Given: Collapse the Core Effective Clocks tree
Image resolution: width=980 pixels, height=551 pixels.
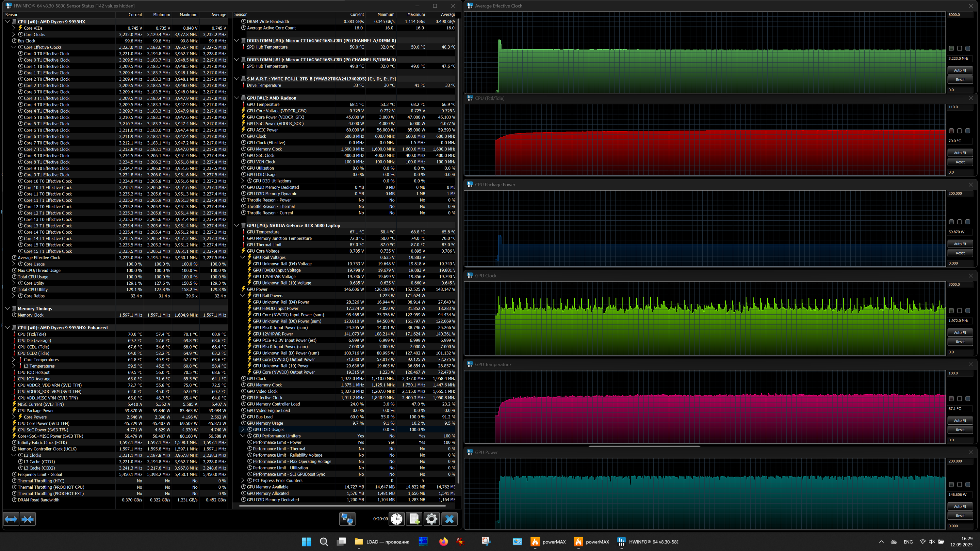Looking at the screenshot, I should (14, 47).
